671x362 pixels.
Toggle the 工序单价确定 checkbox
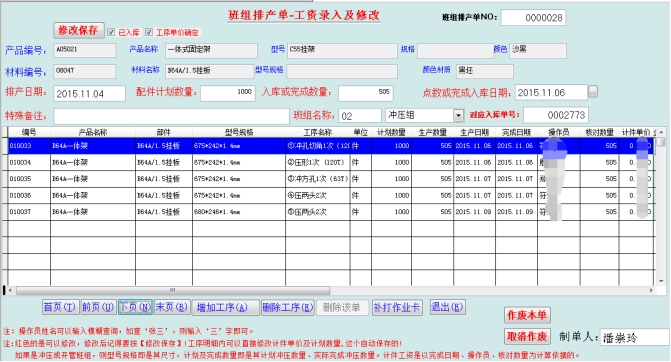(149, 32)
